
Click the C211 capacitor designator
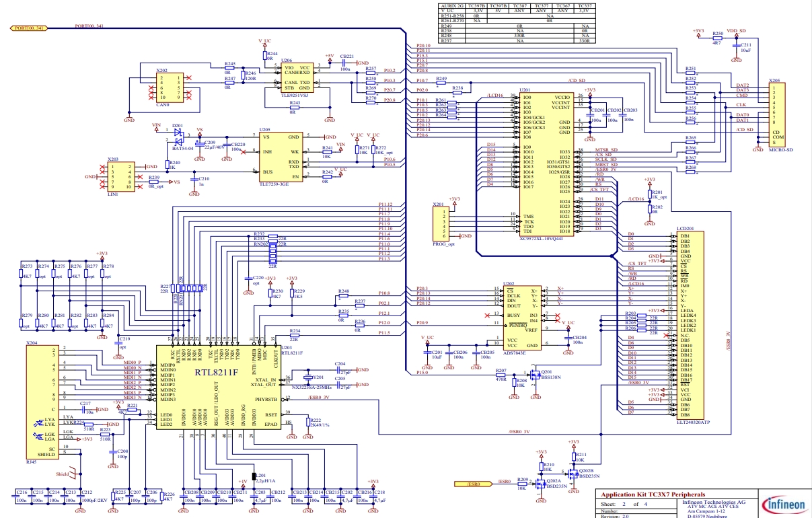(746, 44)
